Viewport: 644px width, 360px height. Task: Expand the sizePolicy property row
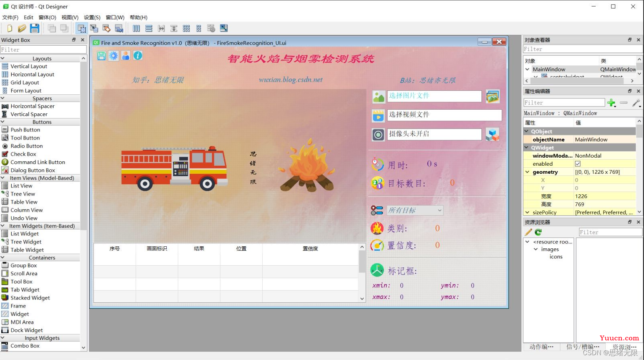527,212
